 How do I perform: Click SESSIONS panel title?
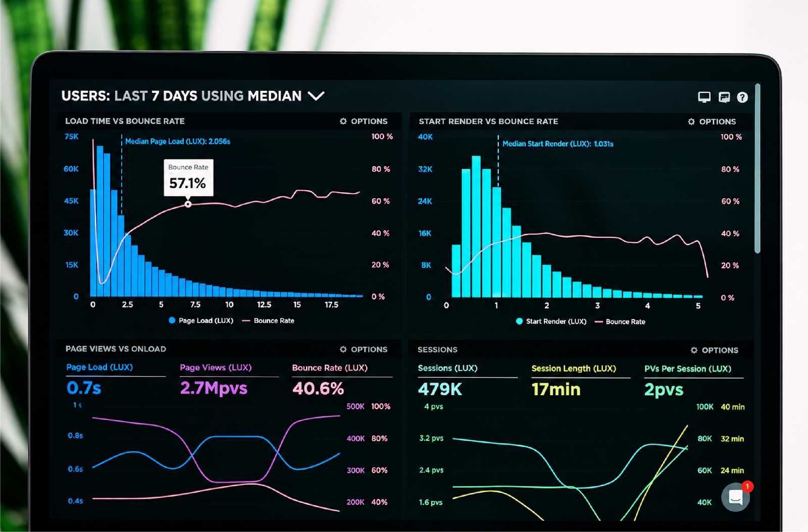click(437, 350)
